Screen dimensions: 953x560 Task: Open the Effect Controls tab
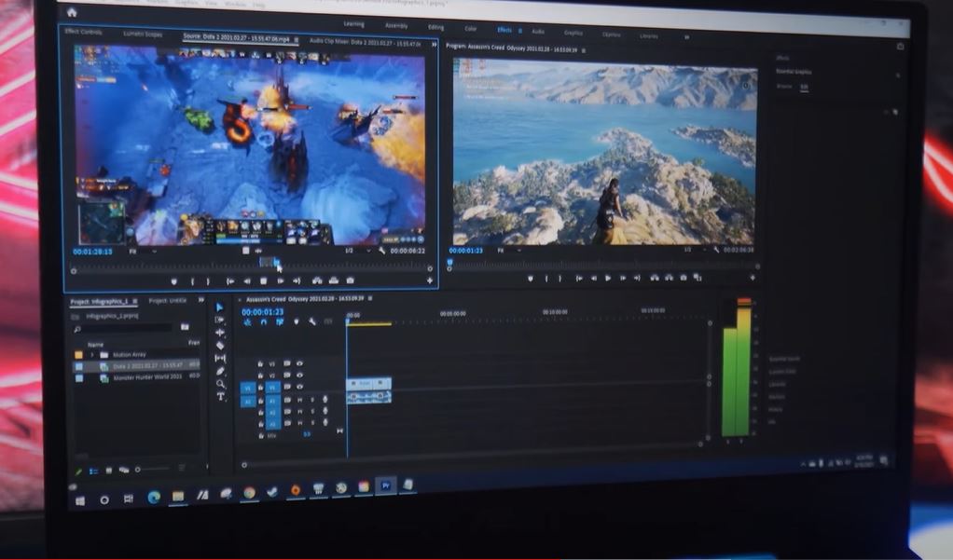click(83, 32)
